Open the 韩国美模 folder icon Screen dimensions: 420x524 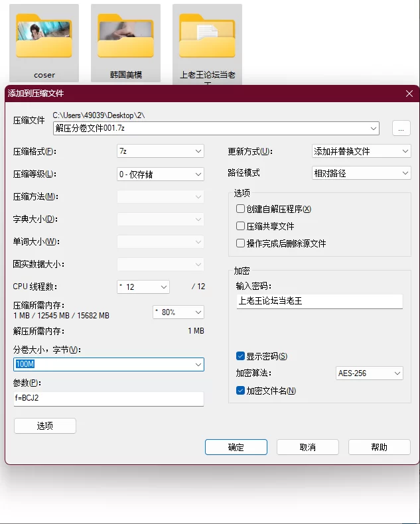(125, 36)
